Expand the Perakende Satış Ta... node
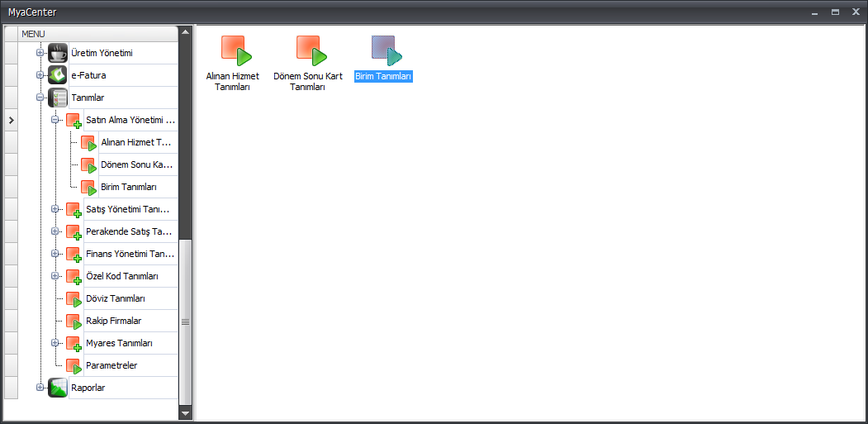Viewport: 868px width, 424px height. click(x=55, y=231)
